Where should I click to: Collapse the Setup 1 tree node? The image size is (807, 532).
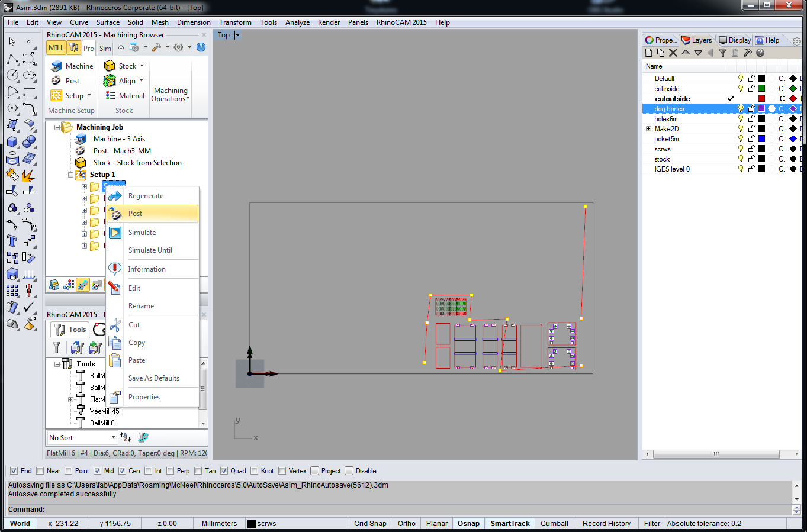[70, 175]
